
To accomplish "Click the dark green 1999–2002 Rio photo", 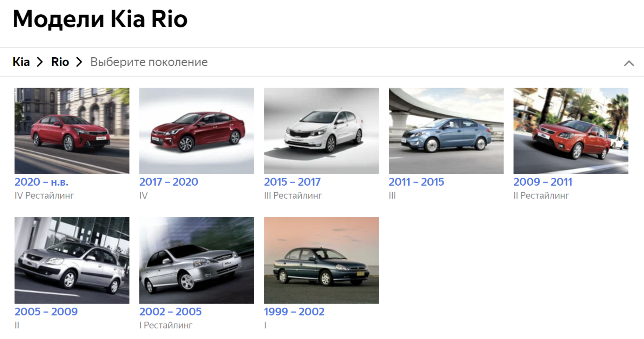I will click(321, 261).
